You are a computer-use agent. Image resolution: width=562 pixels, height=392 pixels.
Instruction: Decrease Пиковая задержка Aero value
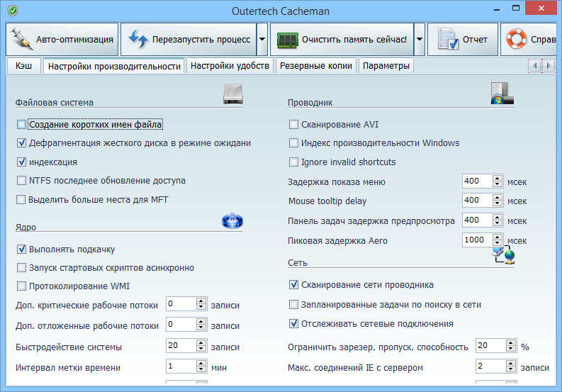tap(497, 243)
